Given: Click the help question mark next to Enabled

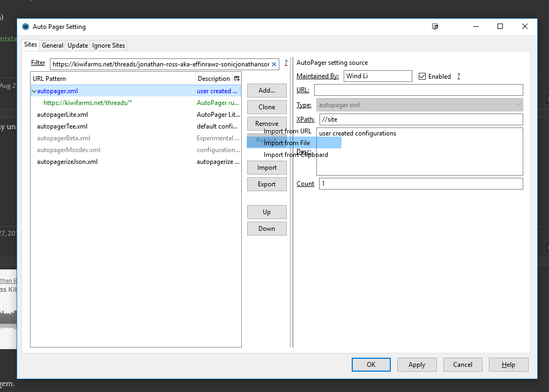Looking at the screenshot, I should pos(459,76).
